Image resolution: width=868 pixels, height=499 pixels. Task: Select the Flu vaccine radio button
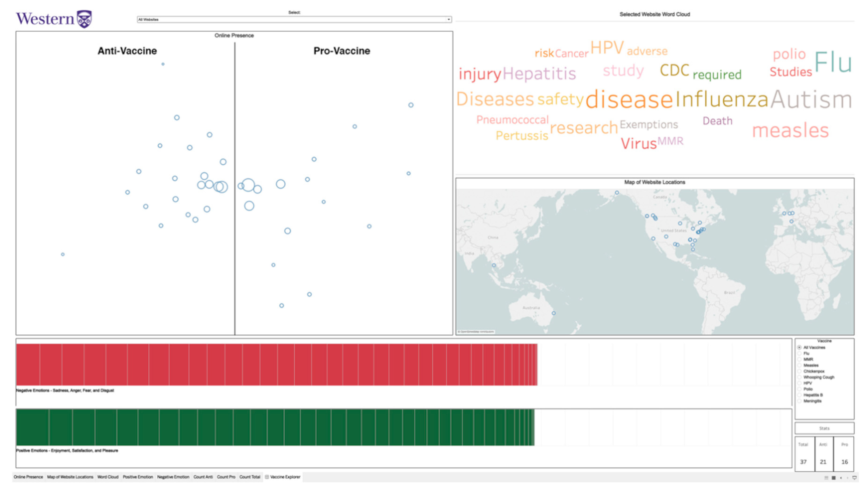point(799,353)
